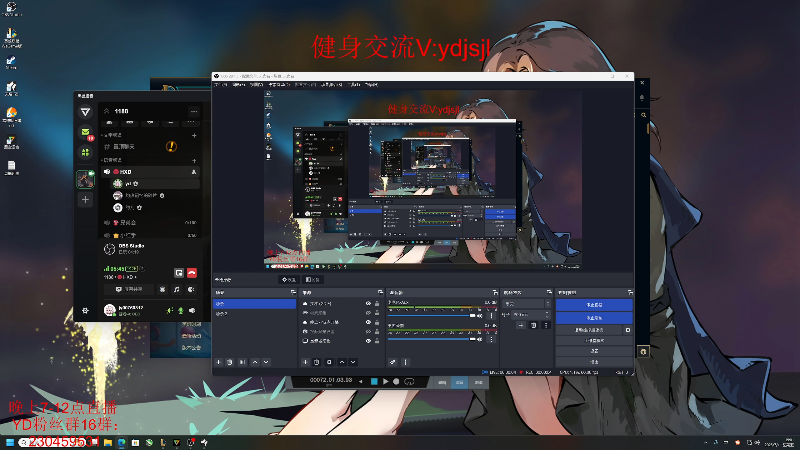Image resolution: width=800 pixels, height=450 pixels.
Task: Open messages icon with red badge in chat sidebar
Action: coord(86,133)
